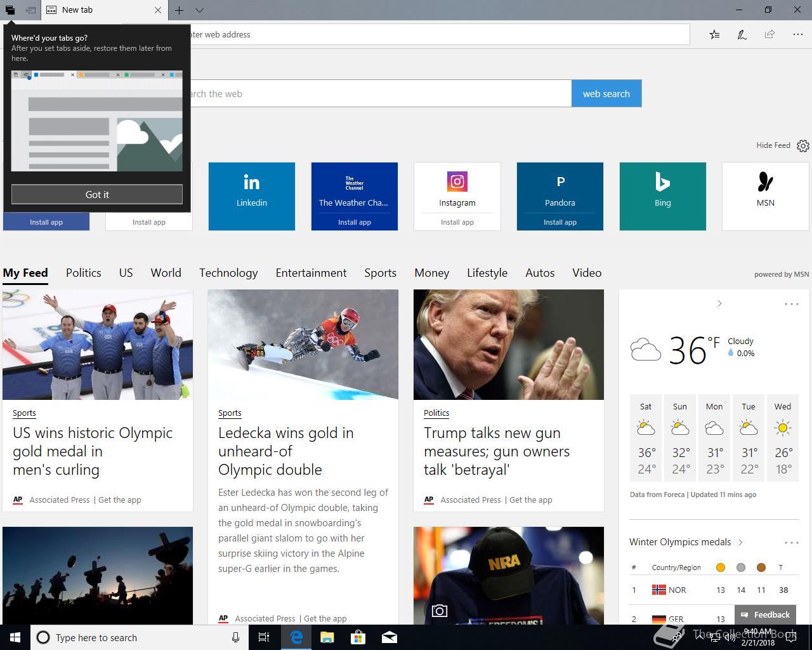812x650 pixels.
Task: Click the Hide Feed link
Action: (773, 145)
